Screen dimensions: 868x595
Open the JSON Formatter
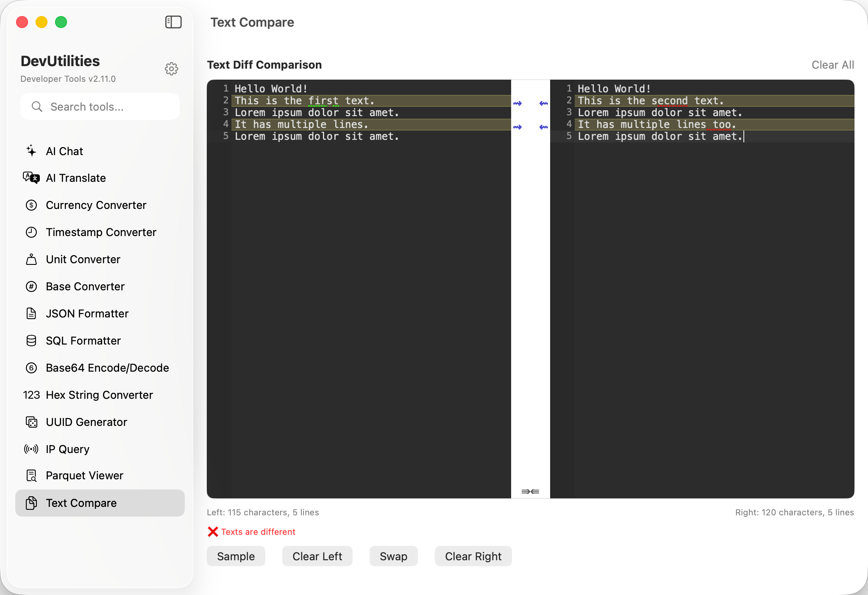tap(87, 314)
